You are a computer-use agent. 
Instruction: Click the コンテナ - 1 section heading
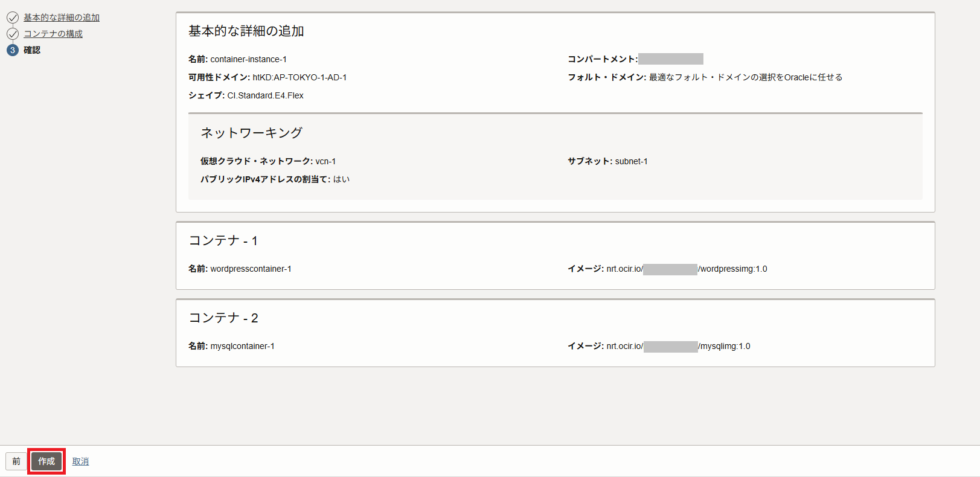[x=223, y=240]
